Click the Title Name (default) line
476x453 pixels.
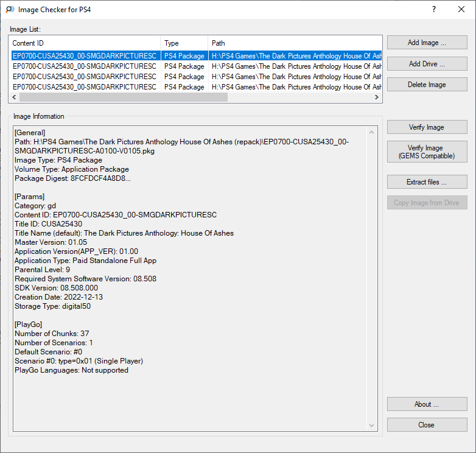click(124, 233)
